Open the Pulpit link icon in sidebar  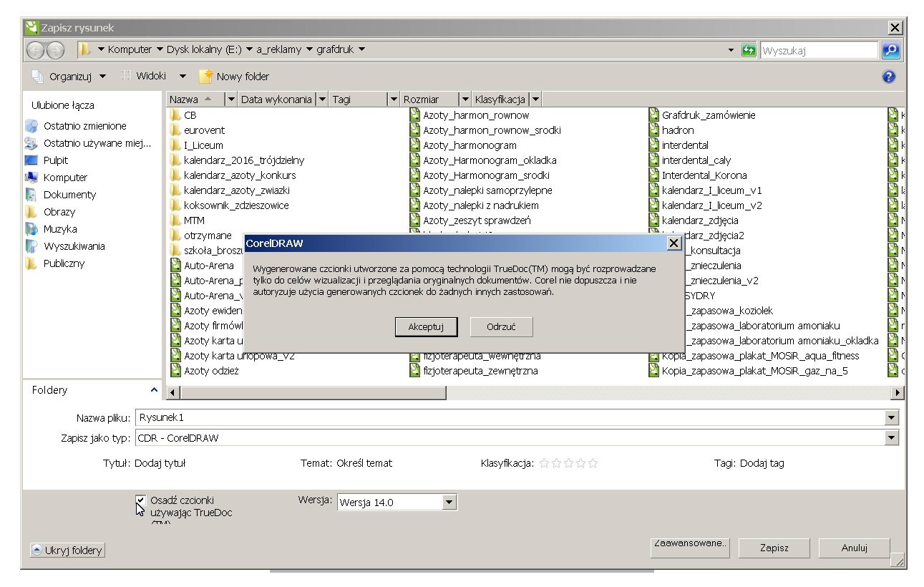pos(31,160)
